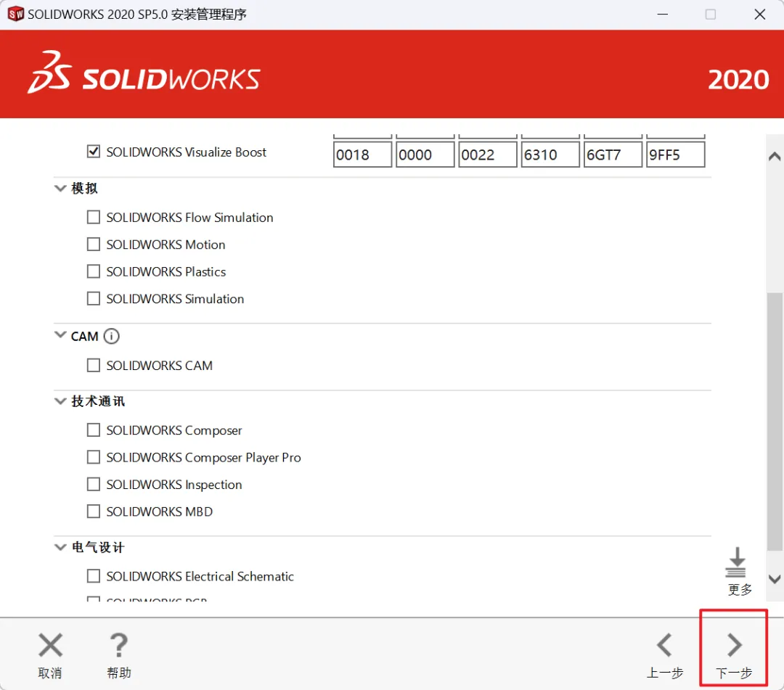Uncheck SOLIDWORKS Visualize Boost

point(94,152)
